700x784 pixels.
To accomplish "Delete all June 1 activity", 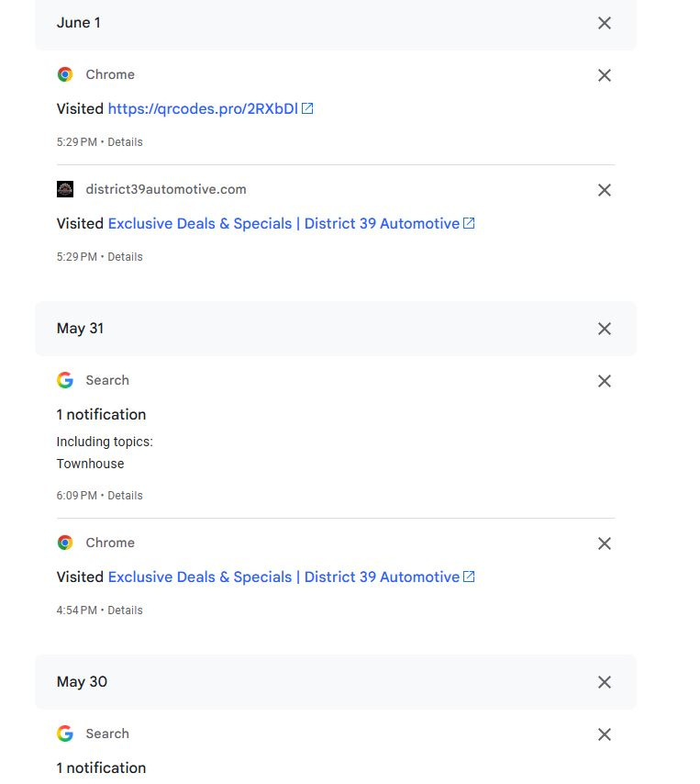I will 604,23.
